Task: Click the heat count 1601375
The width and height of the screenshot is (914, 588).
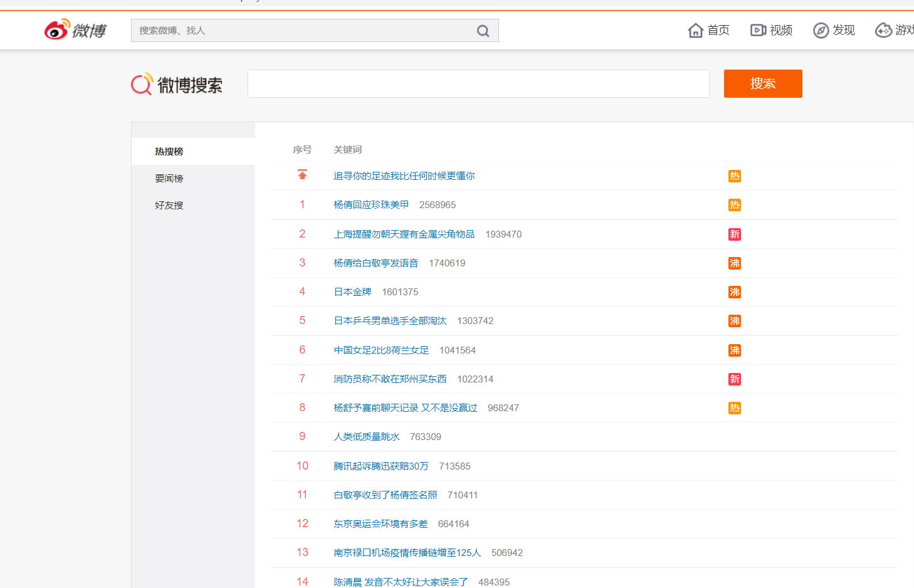Action: coord(400,292)
